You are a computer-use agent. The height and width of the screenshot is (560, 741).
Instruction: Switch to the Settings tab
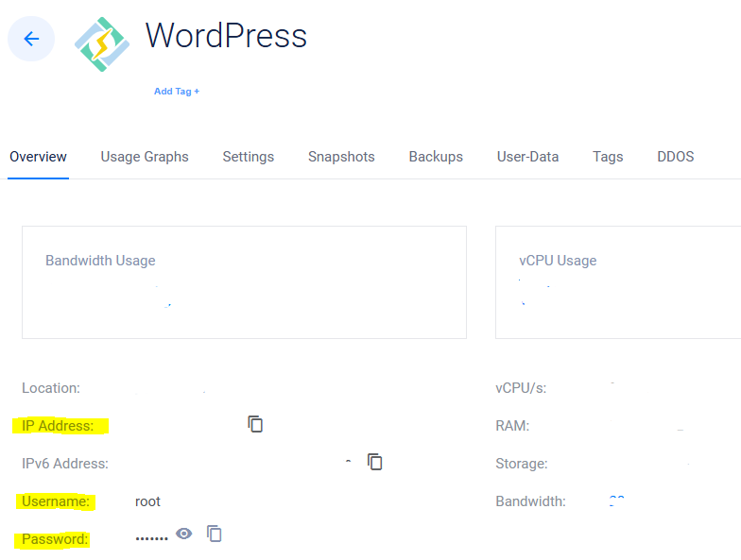tap(248, 157)
